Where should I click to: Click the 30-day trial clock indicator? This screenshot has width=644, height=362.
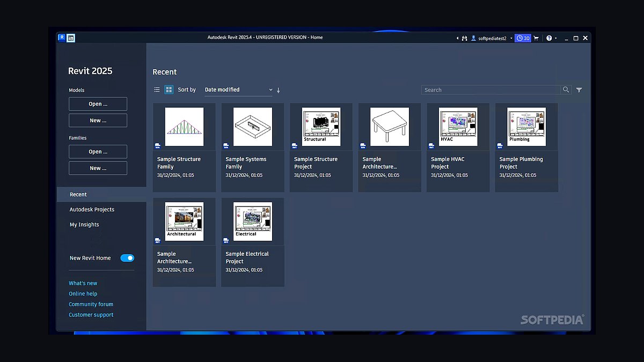tap(523, 38)
